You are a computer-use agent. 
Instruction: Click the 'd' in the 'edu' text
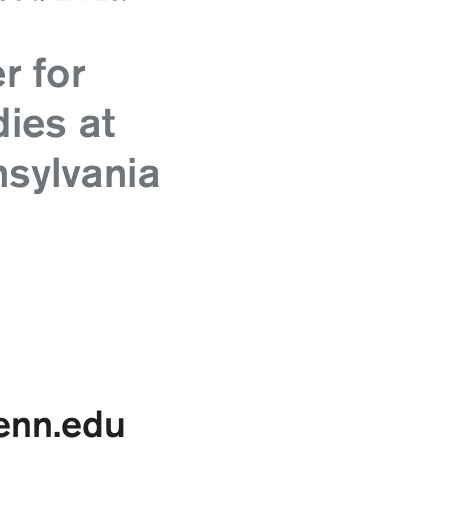point(93,425)
